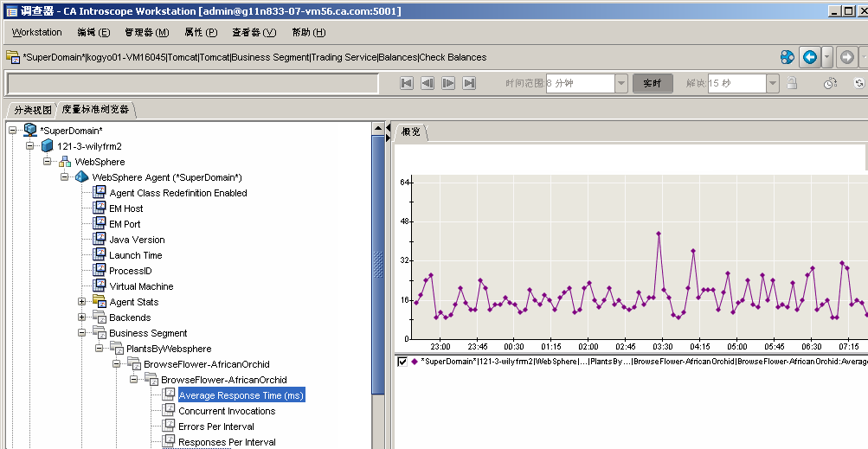
Task: Click the lock icon beside resolution
Action: coord(791,83)
